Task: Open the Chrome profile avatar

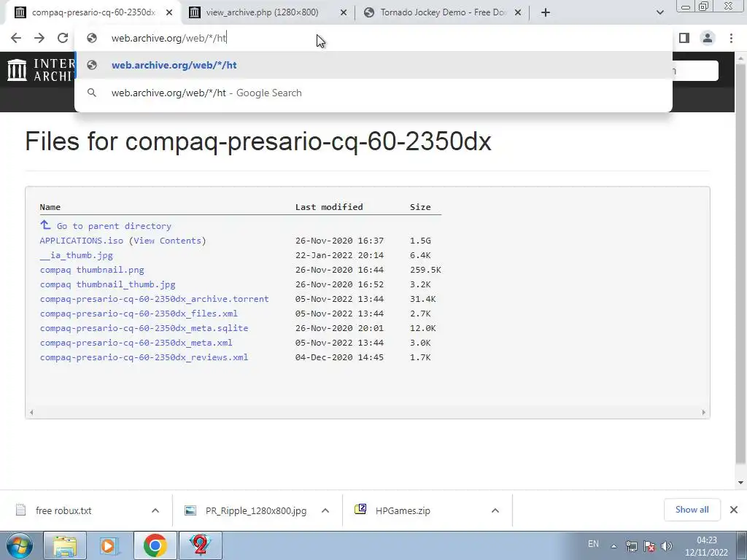Action: [x=708, y=38]
